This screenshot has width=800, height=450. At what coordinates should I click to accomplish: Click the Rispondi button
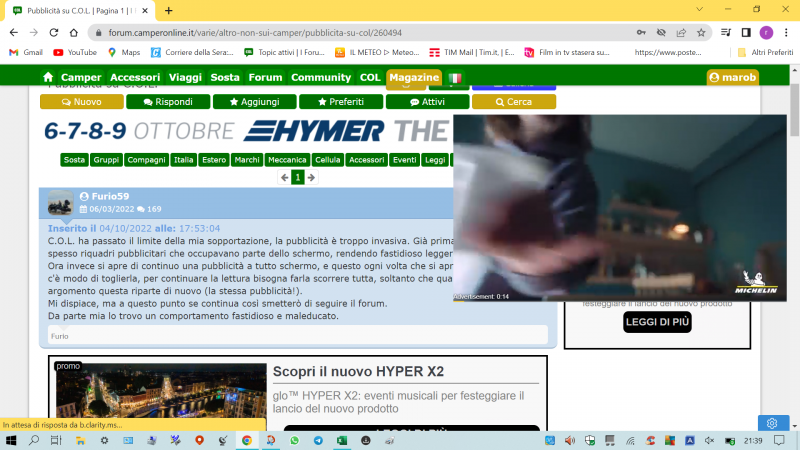168,102
